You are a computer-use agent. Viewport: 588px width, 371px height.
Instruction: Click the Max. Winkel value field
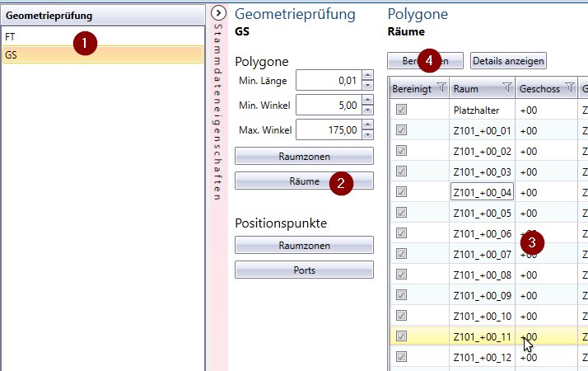[x=328, y=129]
